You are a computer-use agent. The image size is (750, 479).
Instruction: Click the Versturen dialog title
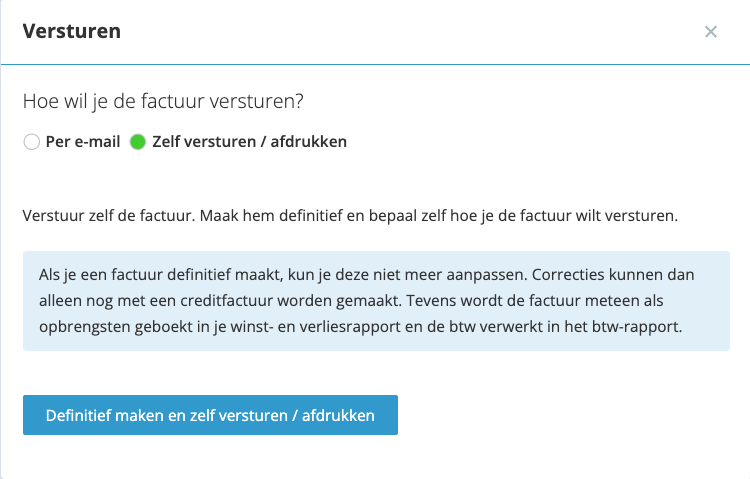pos(72,31)
